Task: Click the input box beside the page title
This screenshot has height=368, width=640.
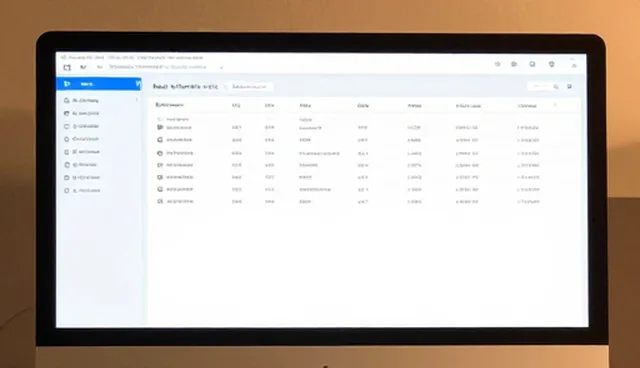Action: click(x=249, y=86)
